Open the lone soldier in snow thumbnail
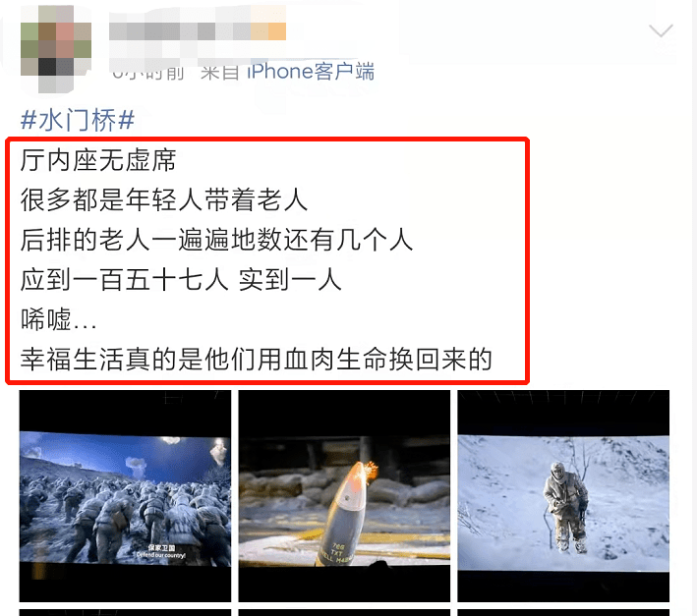Viewport: 697px width, 616px height. click(563, 495)
